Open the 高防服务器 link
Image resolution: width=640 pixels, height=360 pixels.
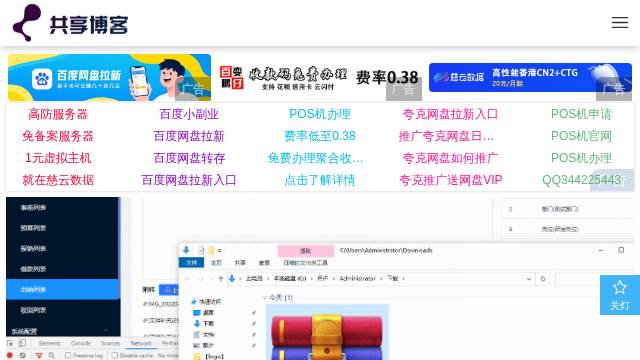click(58, 114)
